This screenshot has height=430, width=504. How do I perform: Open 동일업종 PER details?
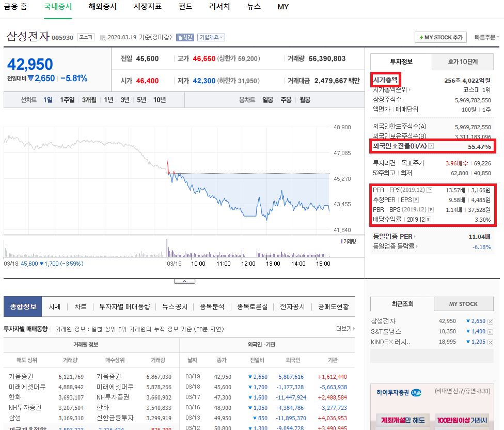coord(394,236)
